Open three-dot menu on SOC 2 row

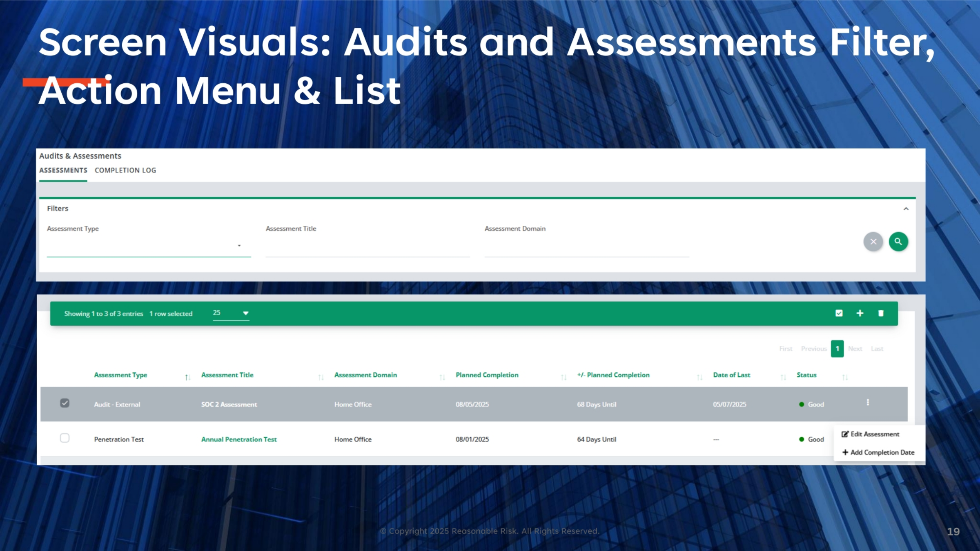(868, 402)
